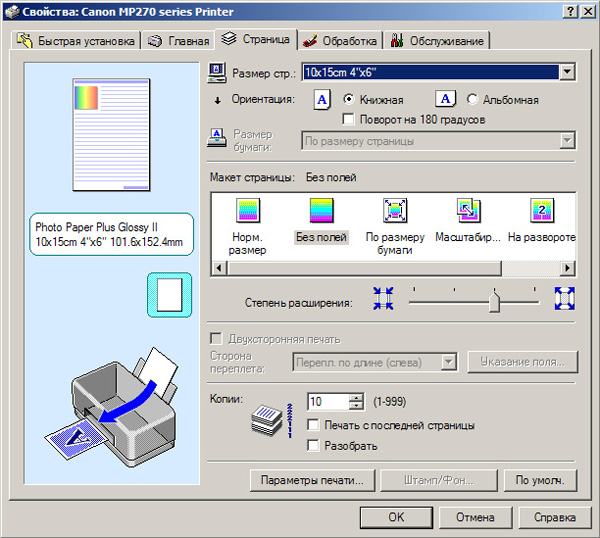Click Отмена cancel button
The width and height of the screenshot is (600, 538).
[475, 517]
